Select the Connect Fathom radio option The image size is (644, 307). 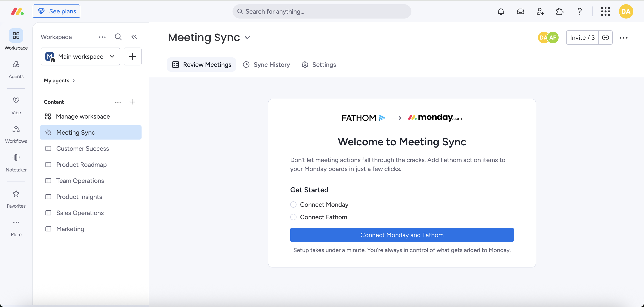[293, 217]
